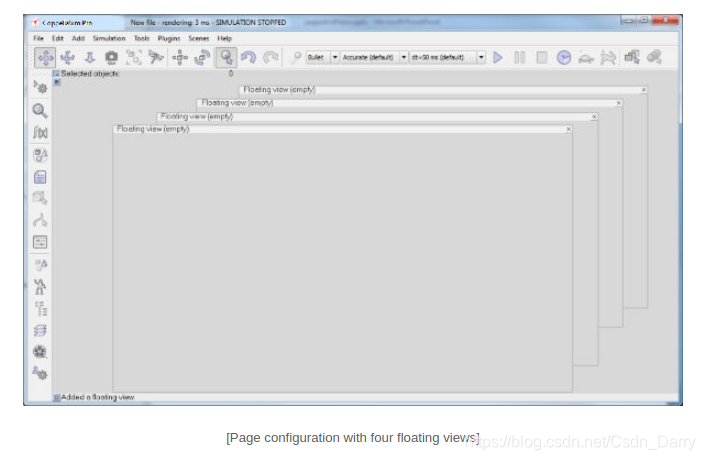Viewport: 705px width, 460px height.
Task: Open the Bullet physics engine dropdown
Action: (x=323, y=58)
